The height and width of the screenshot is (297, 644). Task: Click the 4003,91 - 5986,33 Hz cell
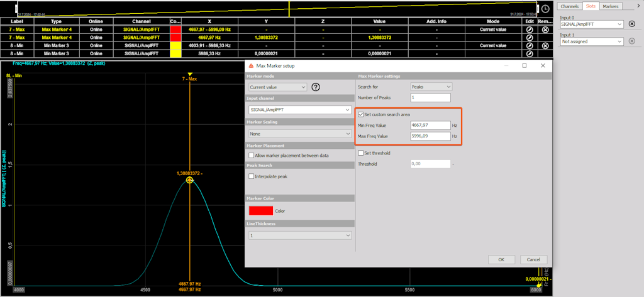click(209, 46)
